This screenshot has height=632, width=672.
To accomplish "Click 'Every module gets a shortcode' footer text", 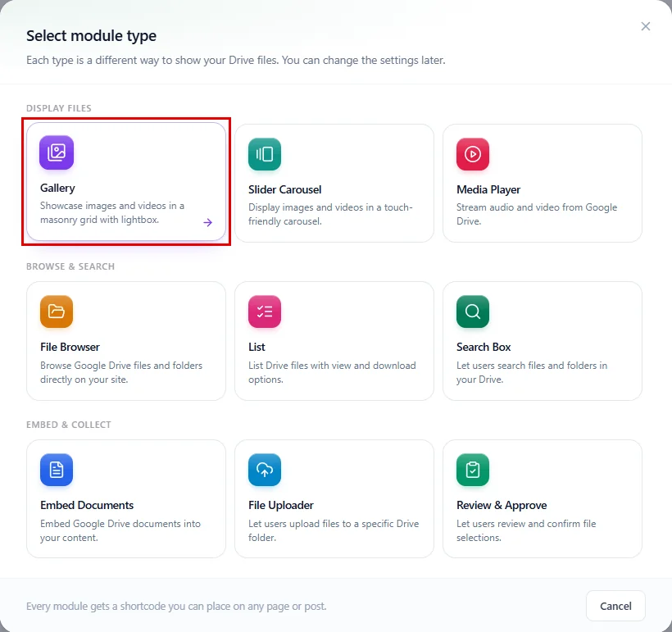I will (x=176, y=606).
